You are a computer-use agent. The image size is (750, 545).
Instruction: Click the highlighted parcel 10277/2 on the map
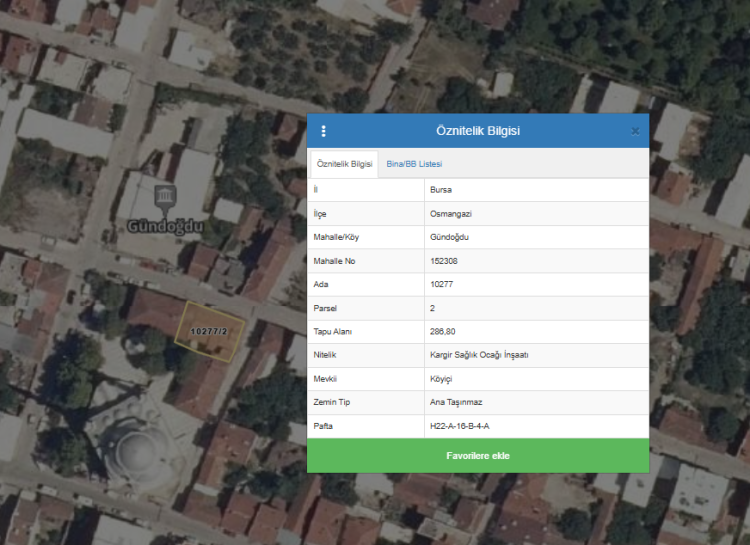pyautogui.click(x=210, y=332)
